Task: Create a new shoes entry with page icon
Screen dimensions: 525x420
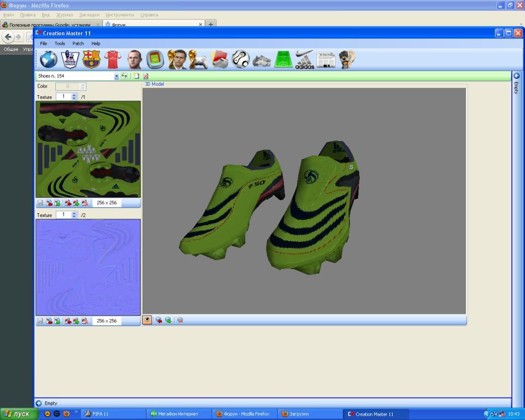Action: click(x=136, y=76)
